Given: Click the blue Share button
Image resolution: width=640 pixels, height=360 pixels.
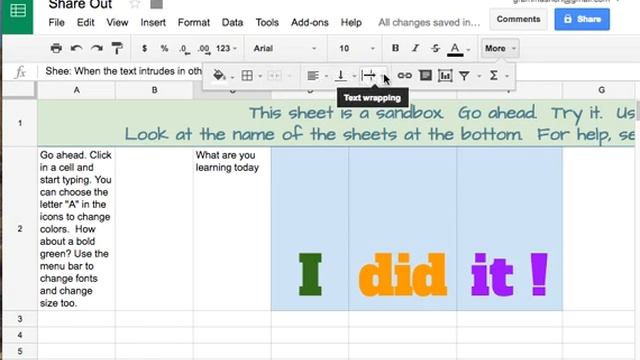Looking at the screenshot, I should 582,19.
